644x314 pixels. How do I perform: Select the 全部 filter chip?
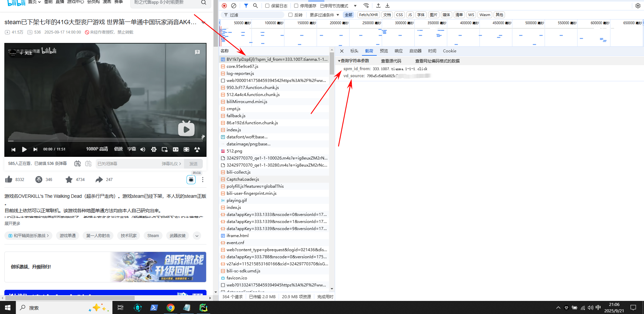tap(349, 15)
